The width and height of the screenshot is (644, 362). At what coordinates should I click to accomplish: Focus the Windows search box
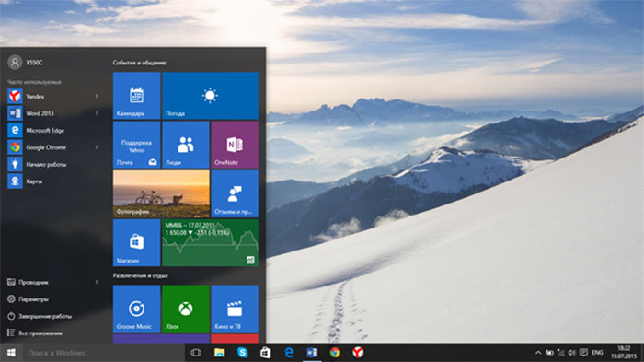click(x=103, y=353)
